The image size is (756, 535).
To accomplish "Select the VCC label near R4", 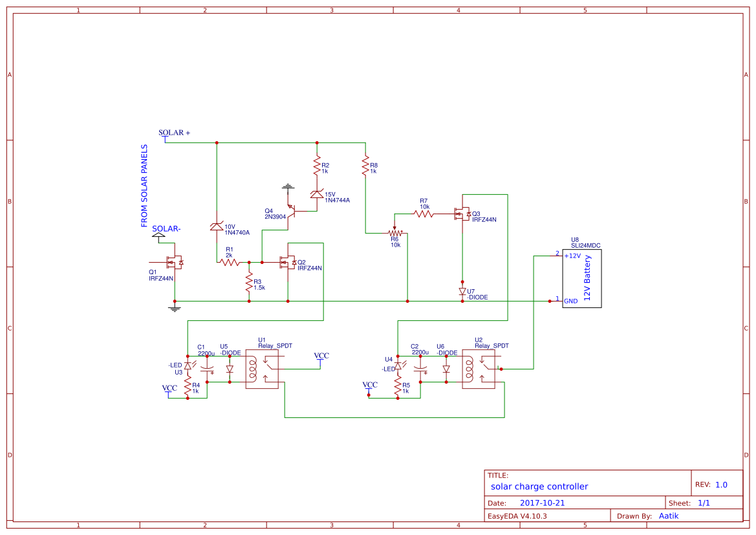I will (x=170, y=387).
